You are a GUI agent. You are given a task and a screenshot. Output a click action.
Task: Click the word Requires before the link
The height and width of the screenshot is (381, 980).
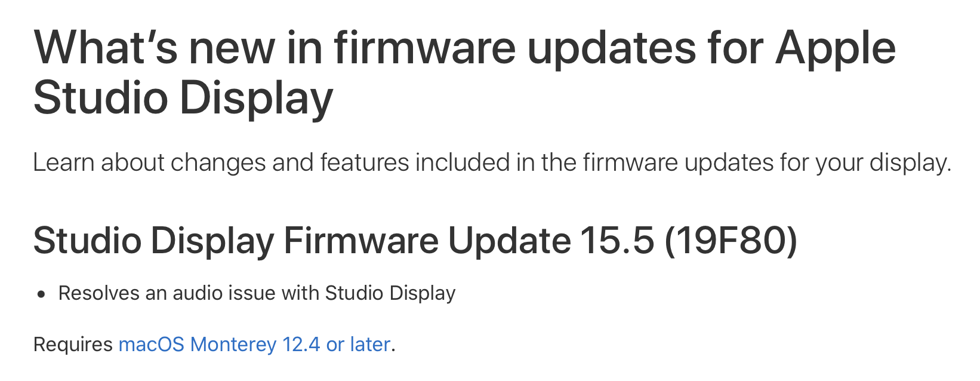click(x=73, y=345)
